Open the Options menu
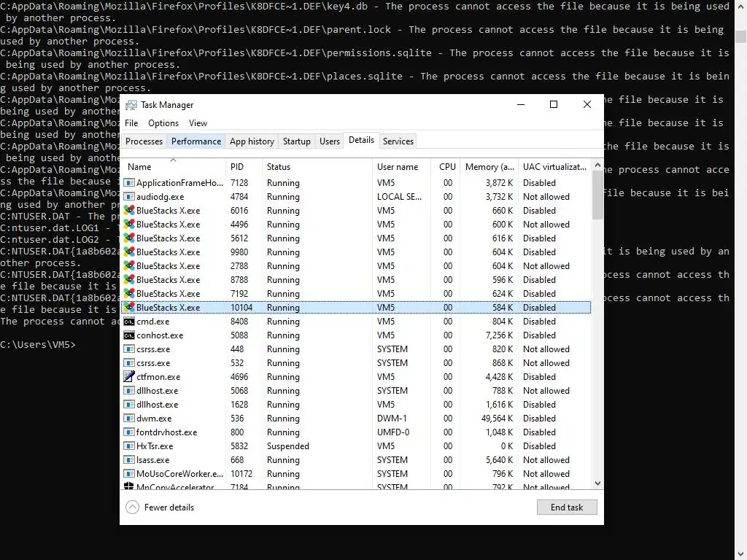 163,122
